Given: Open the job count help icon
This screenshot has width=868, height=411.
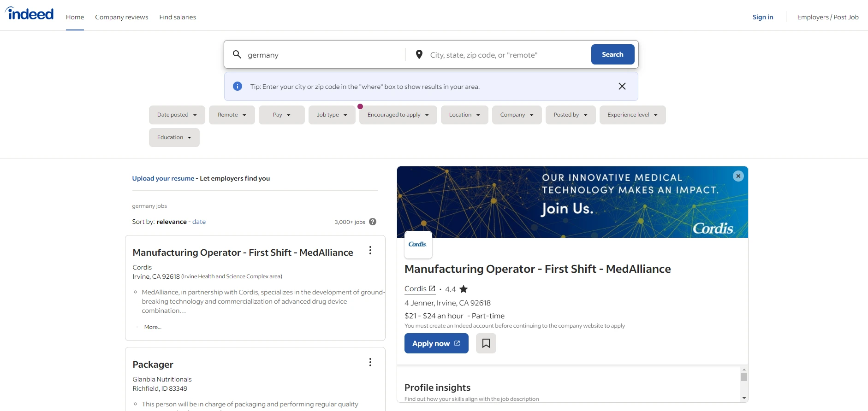Looking at the screenshot, I should [373, 222].
